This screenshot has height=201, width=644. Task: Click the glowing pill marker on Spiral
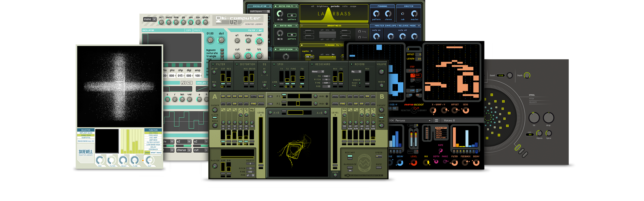(517, 148)
